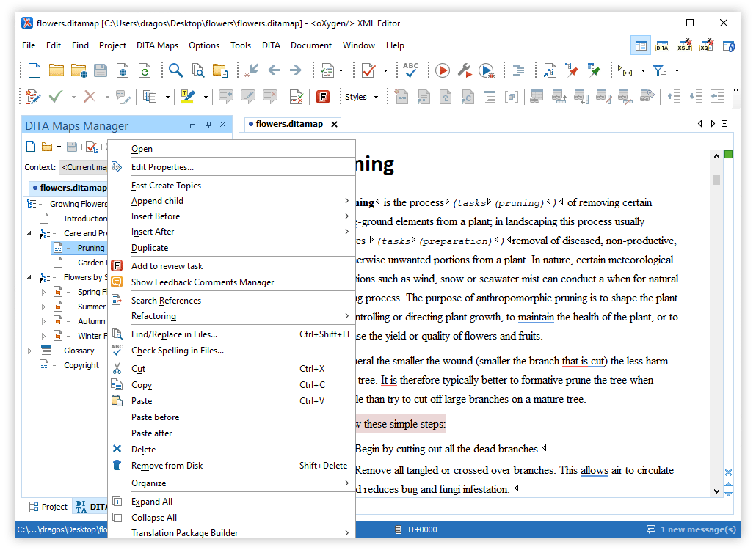Switch to the flowers.ditamap editor tab

click(289, 124)
